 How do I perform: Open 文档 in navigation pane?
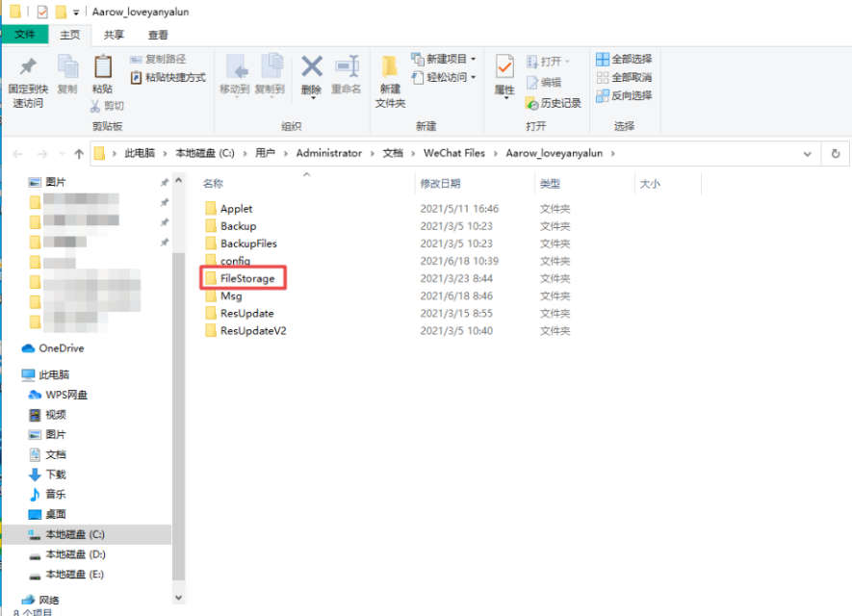click(55, 454)
